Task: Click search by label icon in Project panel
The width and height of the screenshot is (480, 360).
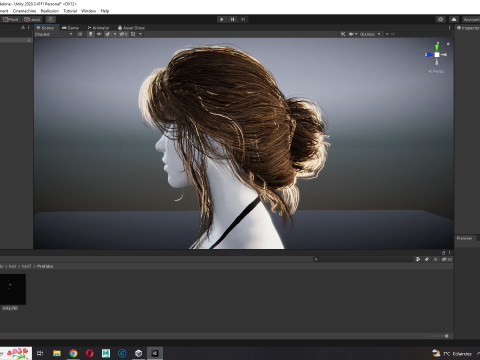Action: point(427,259)
